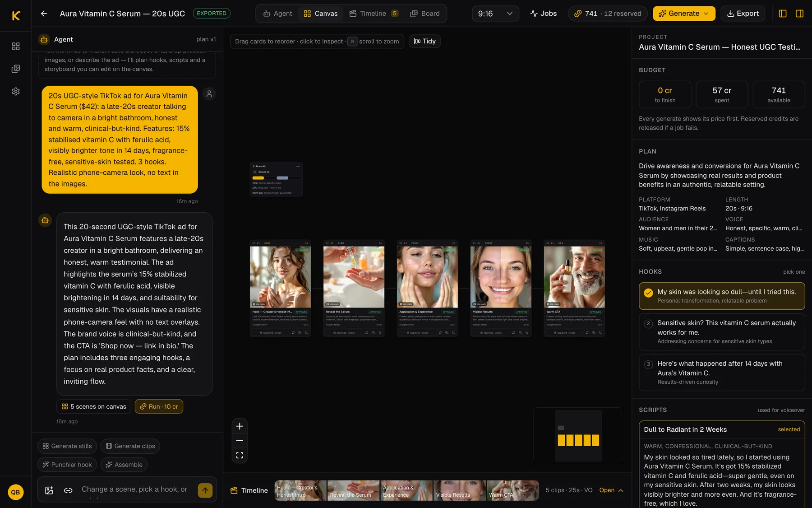Click the add image attachment icon

click(x=49, y=490)
